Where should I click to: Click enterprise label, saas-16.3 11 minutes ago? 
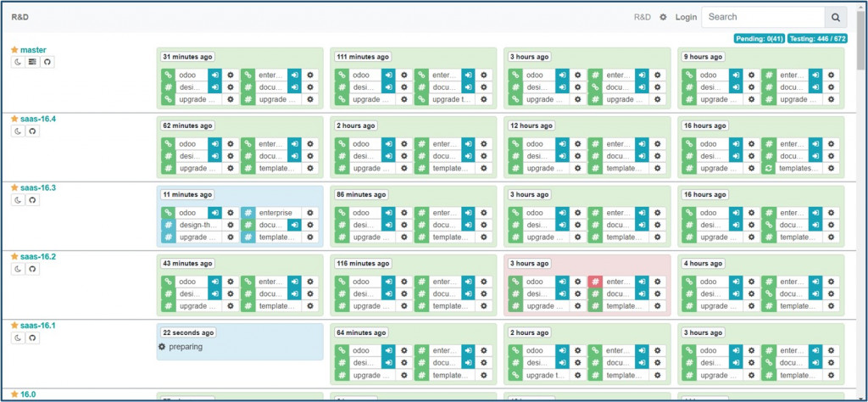tap(275, 213)
